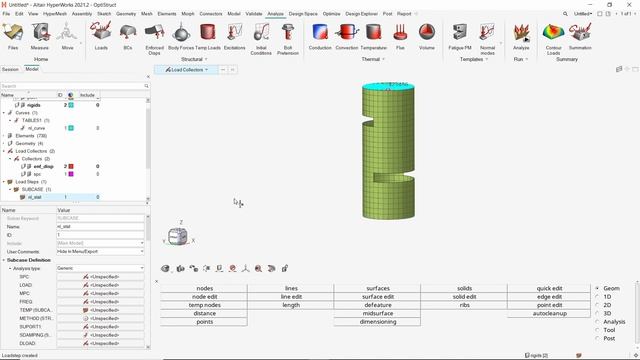Switch to the Session tab

(10, 69)
